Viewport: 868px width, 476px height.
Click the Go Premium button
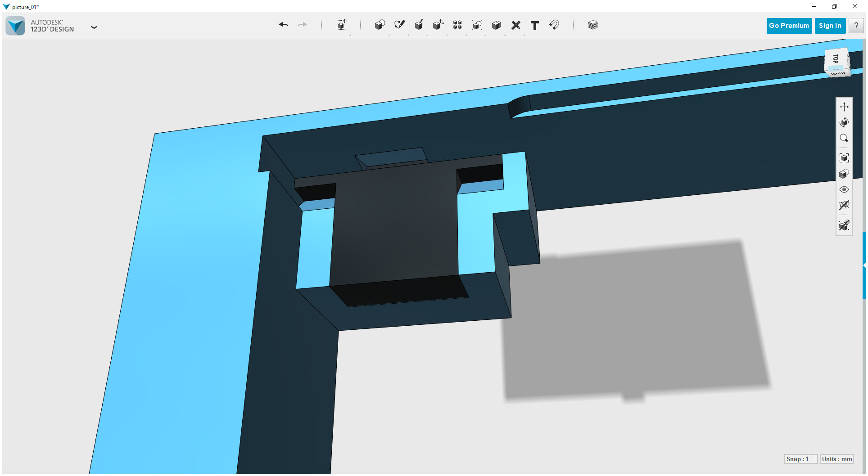coord(789,26)
